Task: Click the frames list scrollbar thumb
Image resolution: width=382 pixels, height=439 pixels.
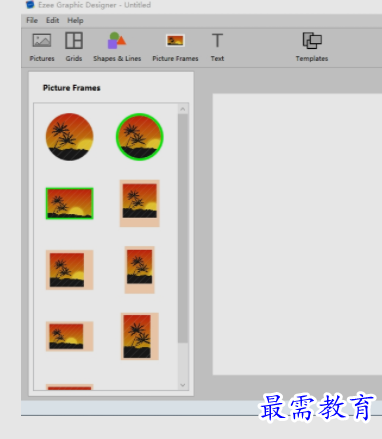Action: click(x=183, y=228)
